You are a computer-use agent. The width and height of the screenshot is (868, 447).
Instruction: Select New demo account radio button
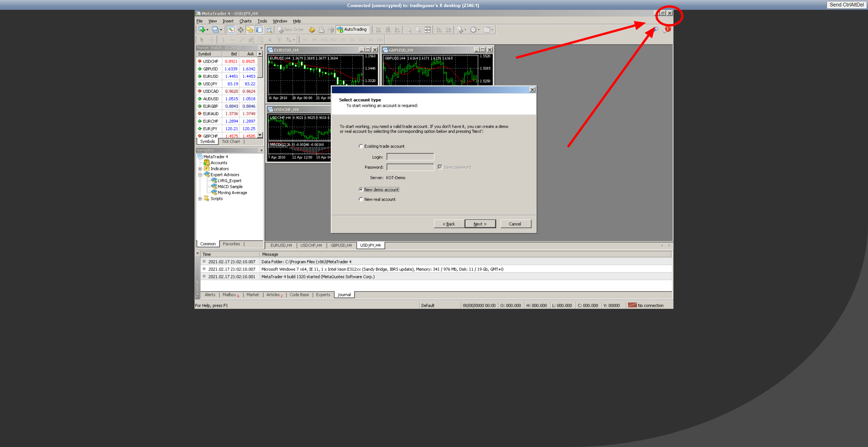(x=361, y=190)
